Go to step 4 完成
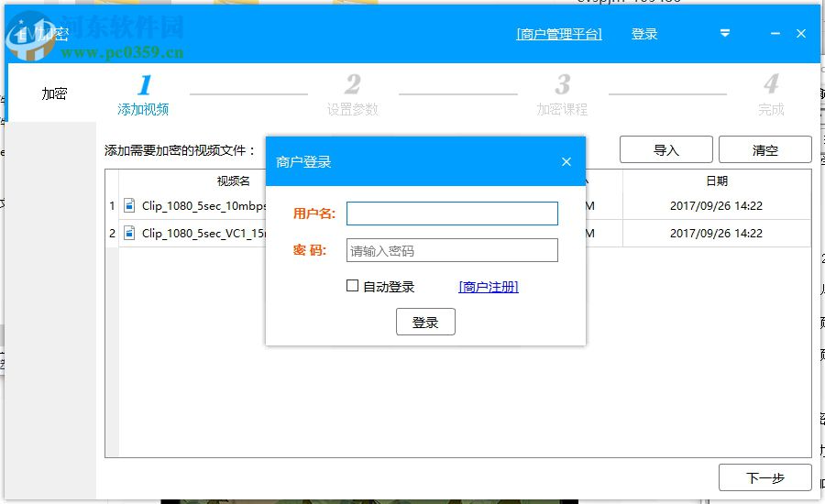Screen dimensions: 825x504 tap(771, 95)
